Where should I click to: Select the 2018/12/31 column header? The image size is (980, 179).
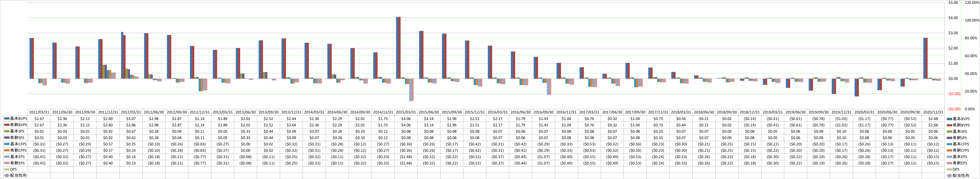point(750,112)
